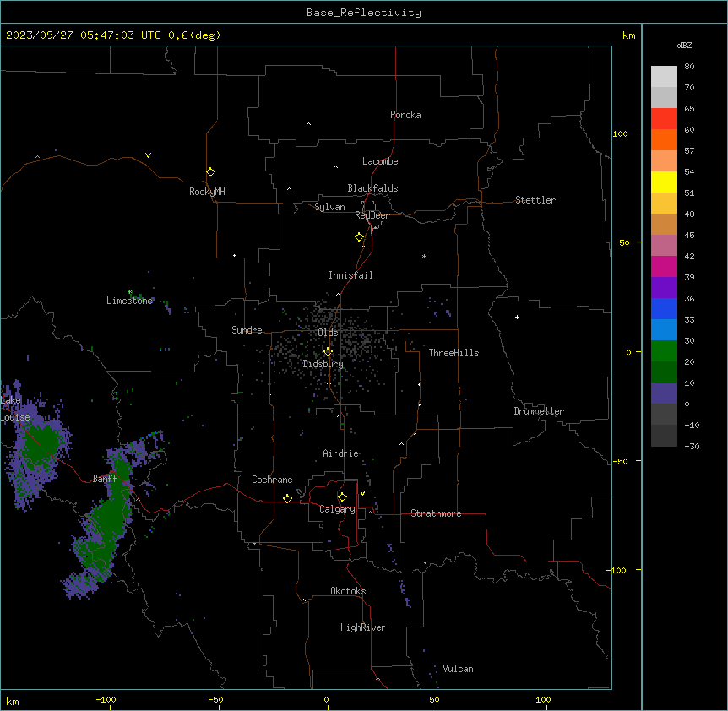Click the Drumheller town label
Screen dimensions: 728x711
[539, 411]
